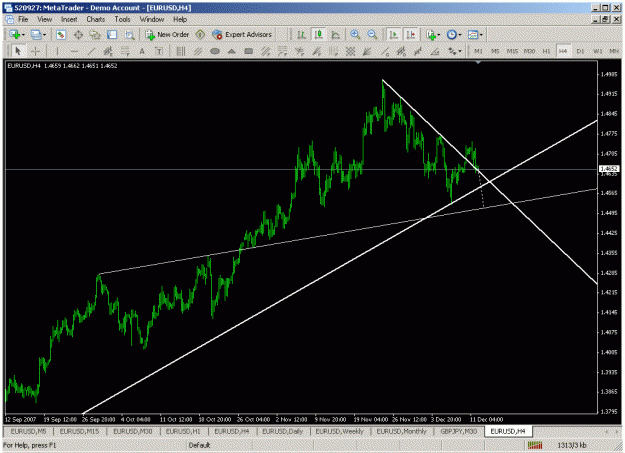Expand the Profiles dropdown arrow
625x453 pixels.
[44, 35]
